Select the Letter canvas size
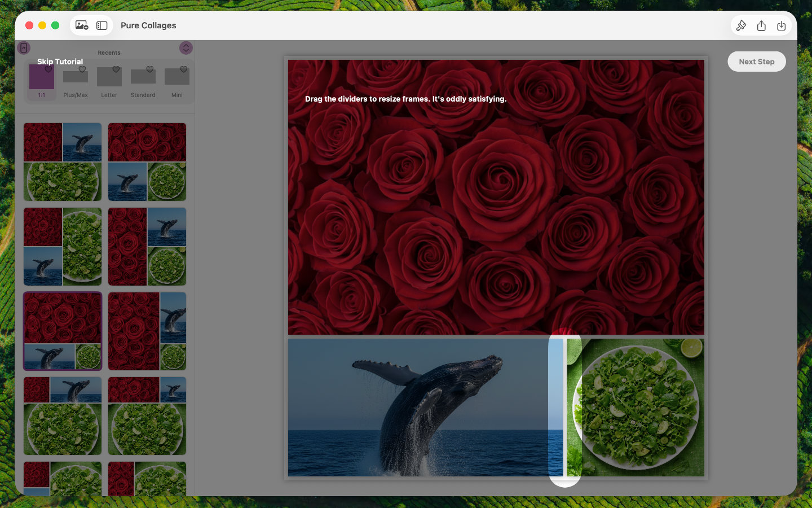This screenshot has height=508, width=812. click(x=109, y=81)
